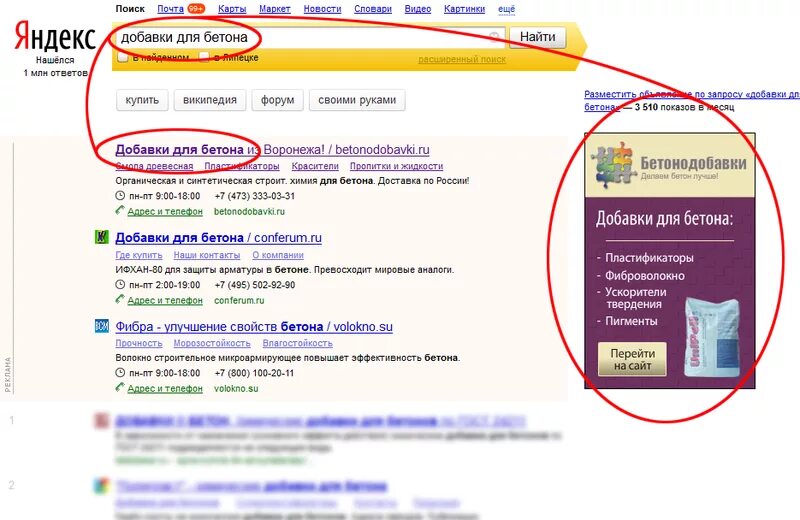This screenshot has height=520, width=800.
Task: Open the 'Прочность' sitelink
Action: pyautogui.click(x=139, y=343)
